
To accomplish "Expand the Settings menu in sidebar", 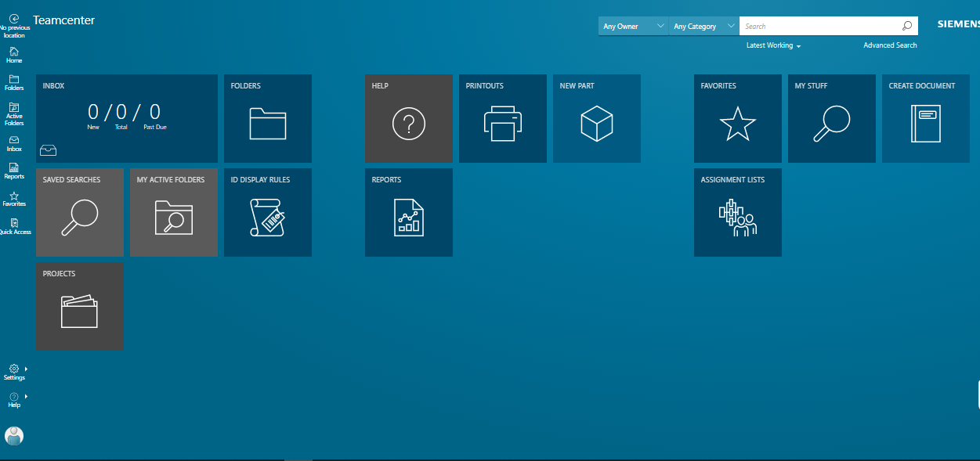I will [14, 371].
